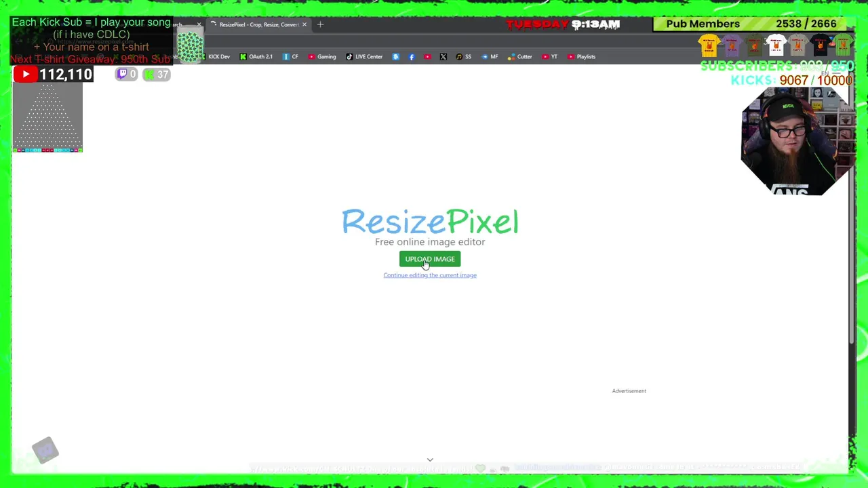Open the blue S icon bookmark
The image size is (868, 488).
tap(395, 57)
